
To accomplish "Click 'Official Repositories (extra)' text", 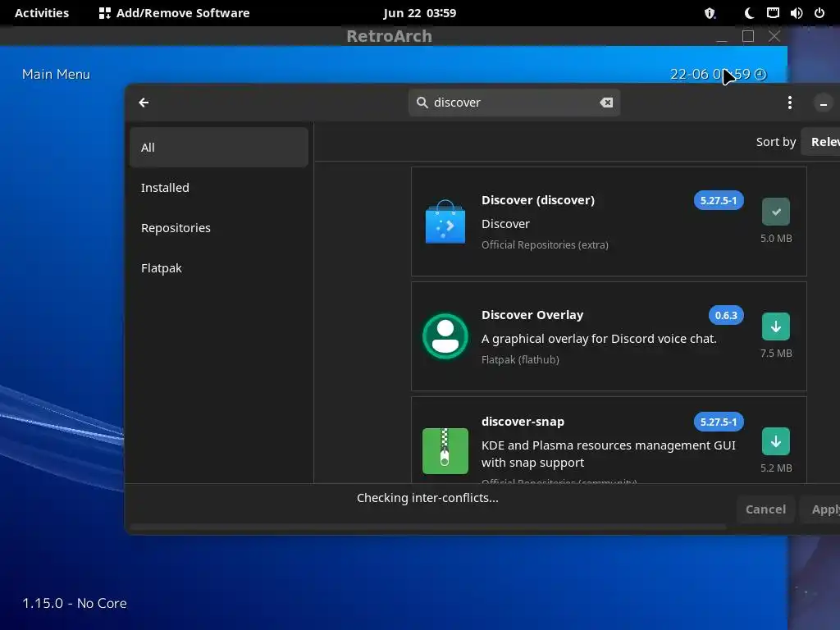I will point(545,244).
